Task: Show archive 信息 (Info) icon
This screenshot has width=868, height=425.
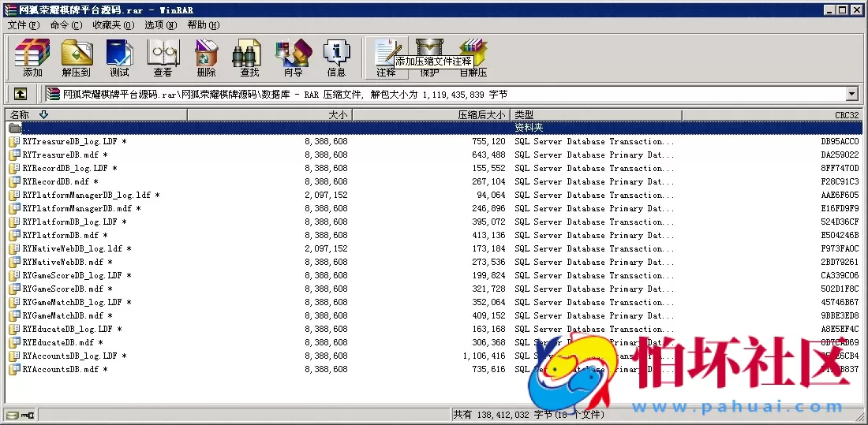Action: (336, 57)
